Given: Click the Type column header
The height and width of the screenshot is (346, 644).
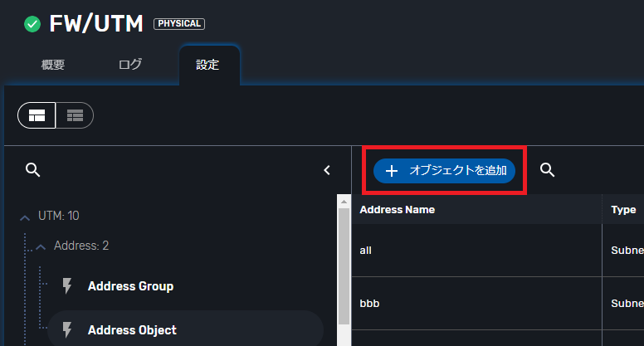Looking at the screenshot, I should (x=623, y=210).
